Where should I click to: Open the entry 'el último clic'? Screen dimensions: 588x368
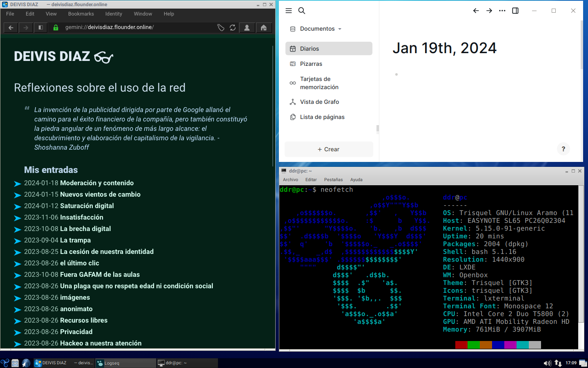click(80, 263)
